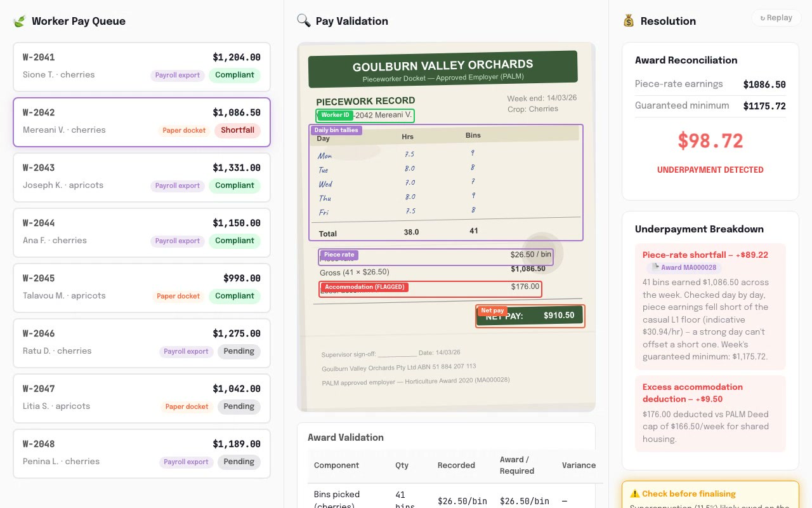Open worker card W-2048 Penina L.
The height and width of the screenshot is (508, 812).
tap(141, 453)
